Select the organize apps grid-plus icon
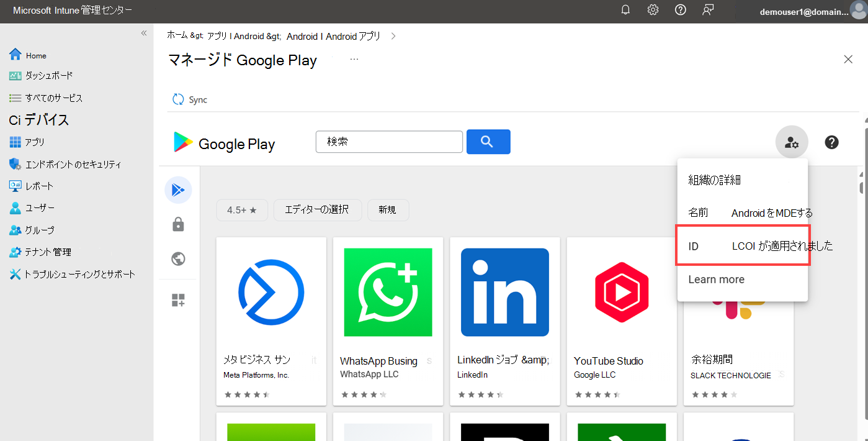Viewport: 868px width, 441px height. click(178, 301)
